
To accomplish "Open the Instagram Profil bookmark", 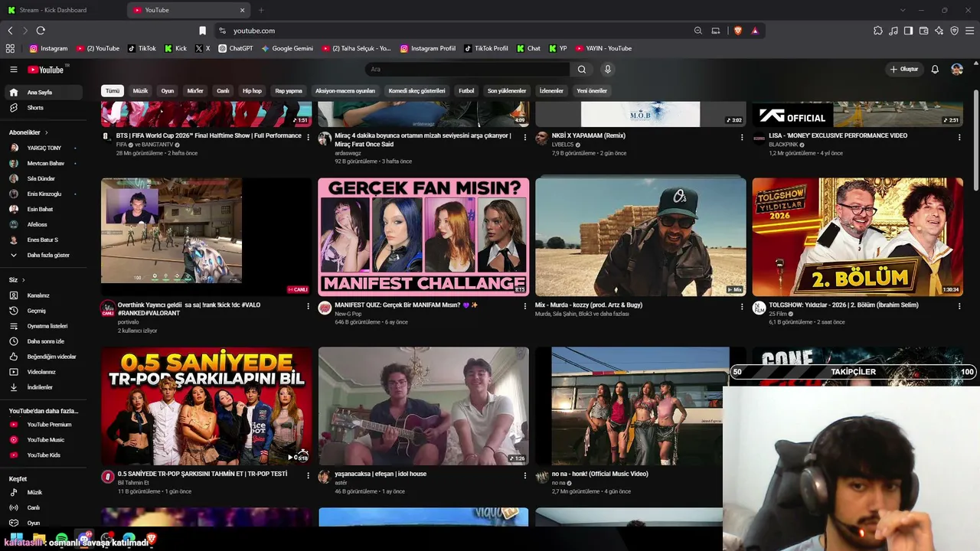I will (x=427, y=48).
